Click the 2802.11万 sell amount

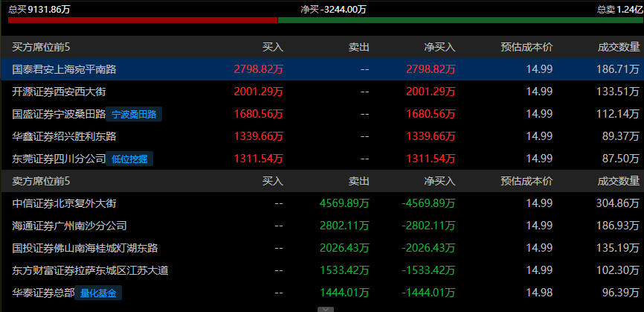pyautogui.click(x=344, y=226)
